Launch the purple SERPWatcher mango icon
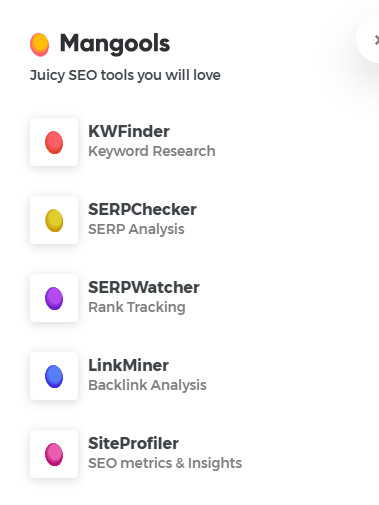This screenshot has width=379, height=505. click(54, 298)
